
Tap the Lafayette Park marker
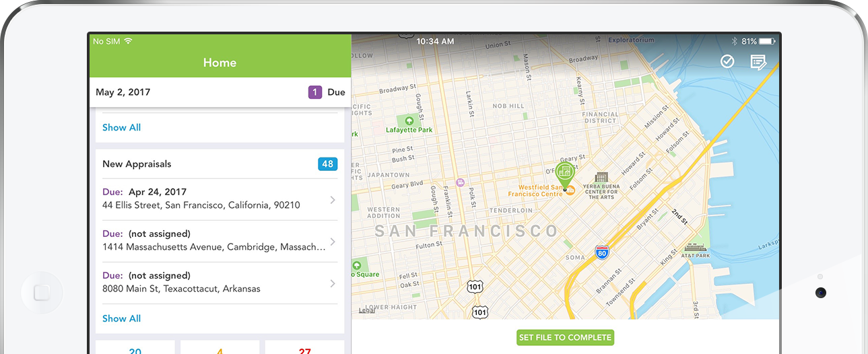409,121
